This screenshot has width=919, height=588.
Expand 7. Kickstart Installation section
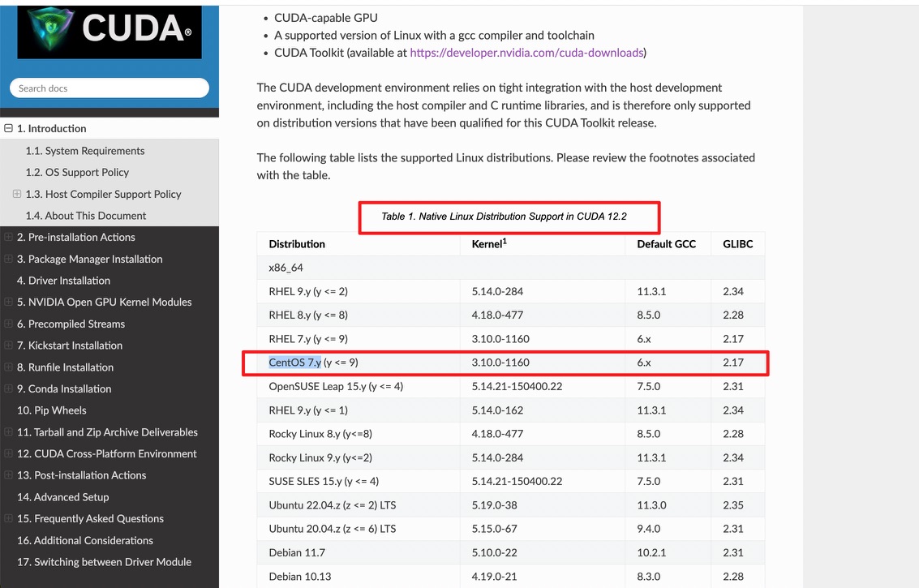pos(8,346)
